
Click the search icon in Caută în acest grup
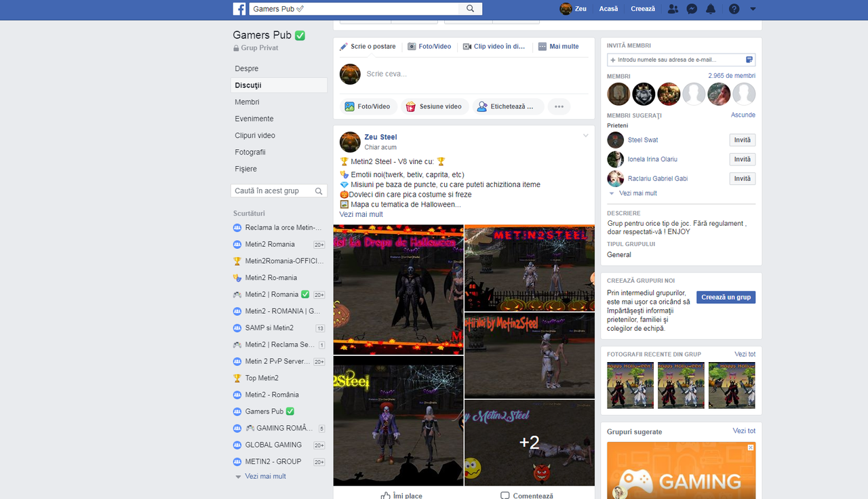318,191
